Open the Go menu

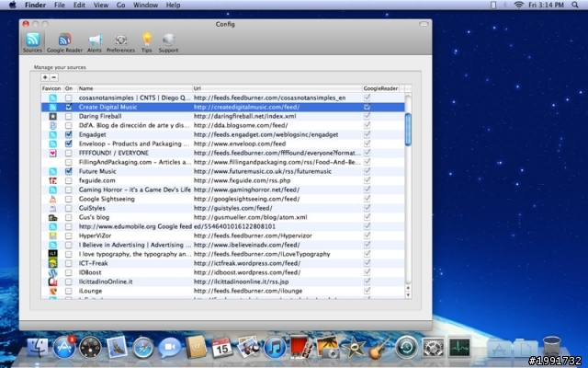120,5
